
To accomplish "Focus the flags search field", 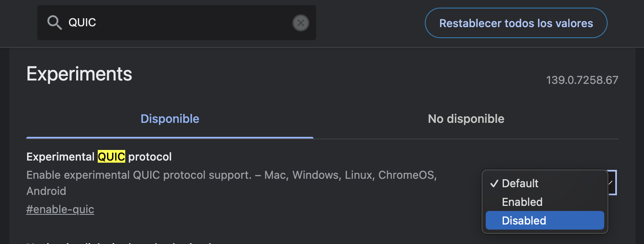I will [x=178, y=22].
